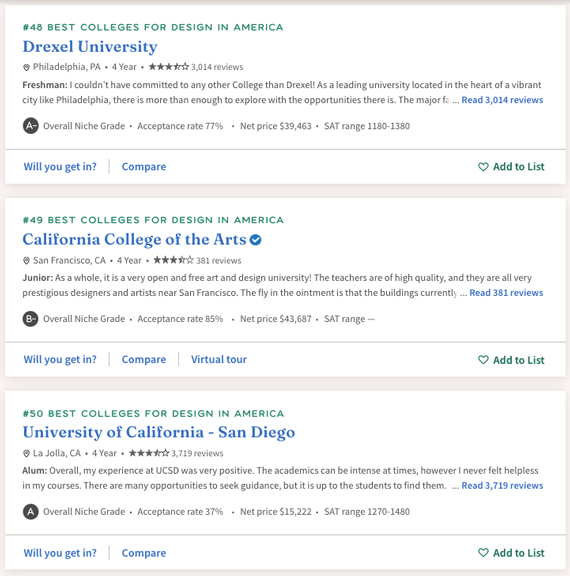Click the verified checkmark badge beside California College of the Arts
Image resolution: width=570 pixels, height=576 pixels.
[255, 240]
